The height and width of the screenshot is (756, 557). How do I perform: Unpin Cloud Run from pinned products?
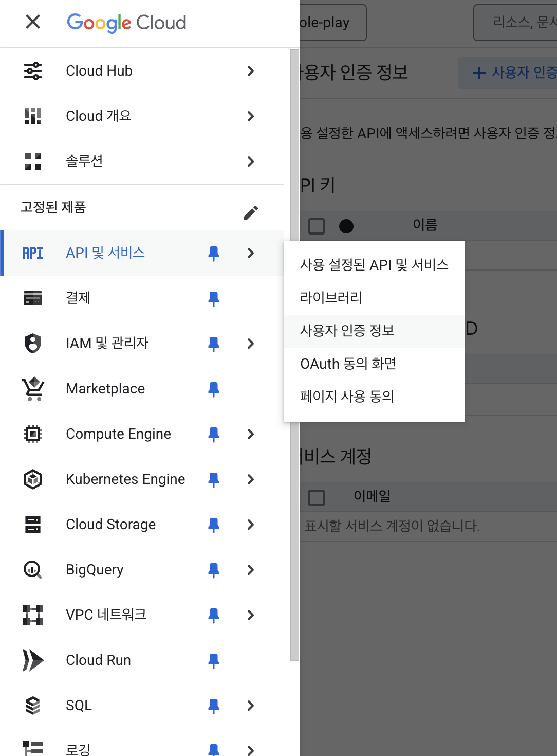click(x=214, y=660)
